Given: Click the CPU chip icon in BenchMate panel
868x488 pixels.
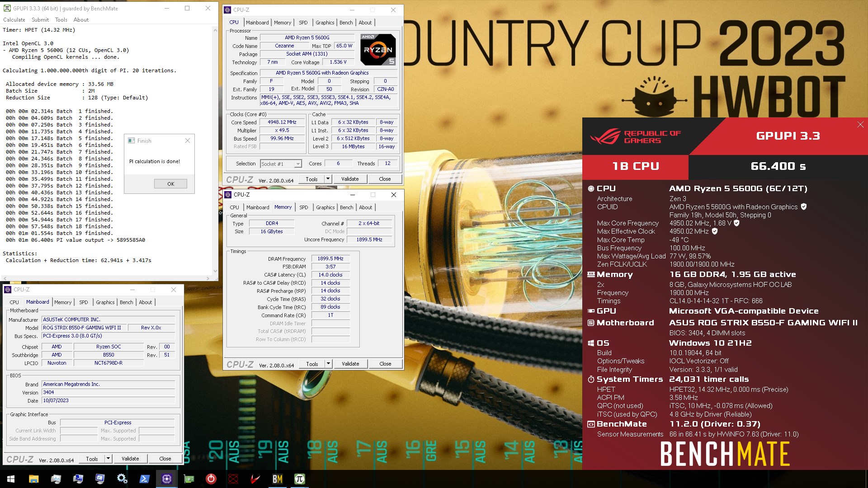Looking at the screenshot, I should (591, 188).
